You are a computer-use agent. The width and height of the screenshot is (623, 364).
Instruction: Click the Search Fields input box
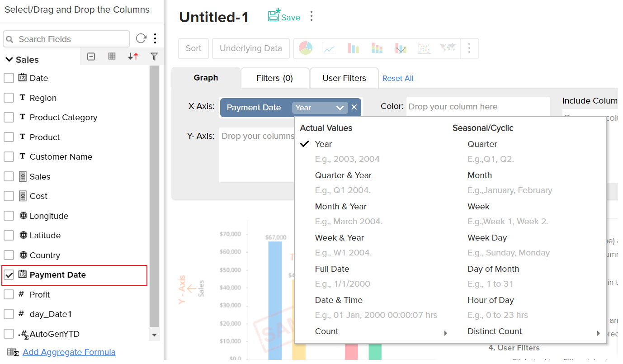click(x=70, y=39)
